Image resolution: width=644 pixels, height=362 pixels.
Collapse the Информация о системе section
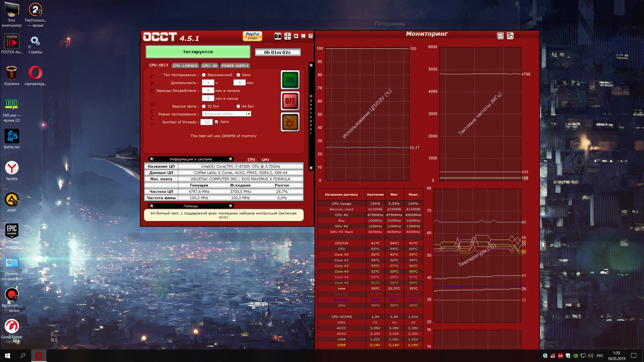(x=230, y=159)
